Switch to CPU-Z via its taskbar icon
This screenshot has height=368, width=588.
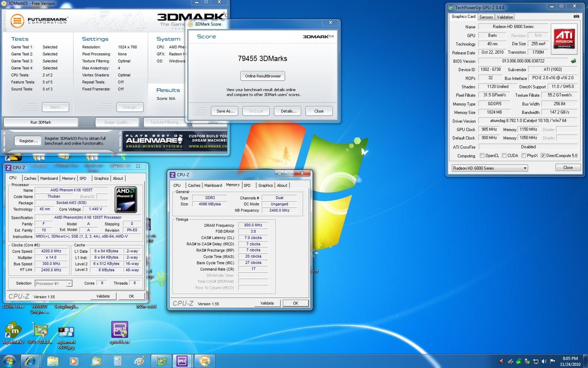pos(182,361)
